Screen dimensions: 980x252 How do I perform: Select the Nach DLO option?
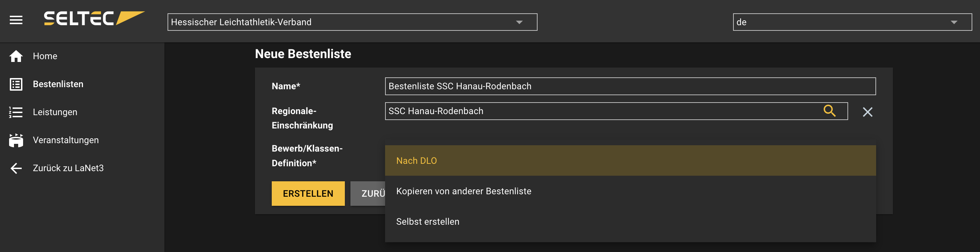(630, 161)
